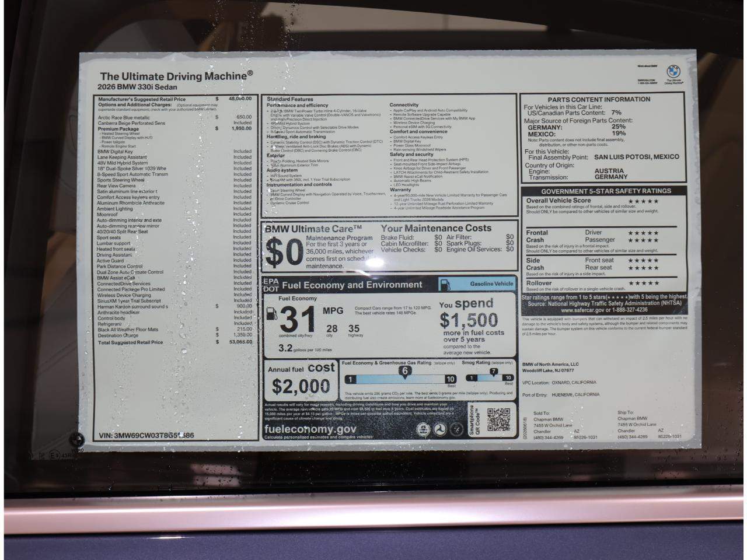
Task: Click the smog rating marker 7
Action: [494, 371]
